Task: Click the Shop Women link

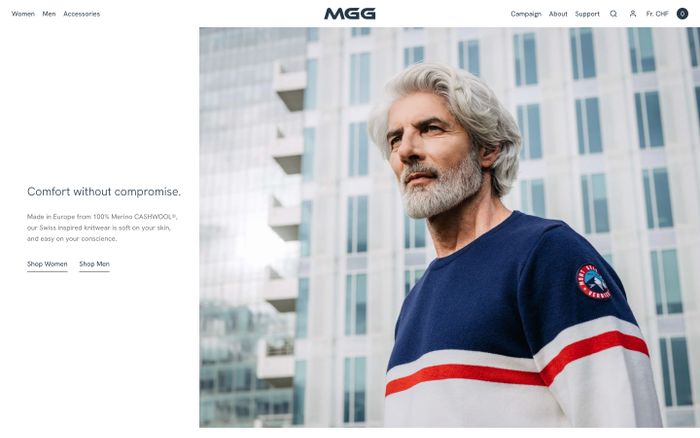Action: coord(47,264)
